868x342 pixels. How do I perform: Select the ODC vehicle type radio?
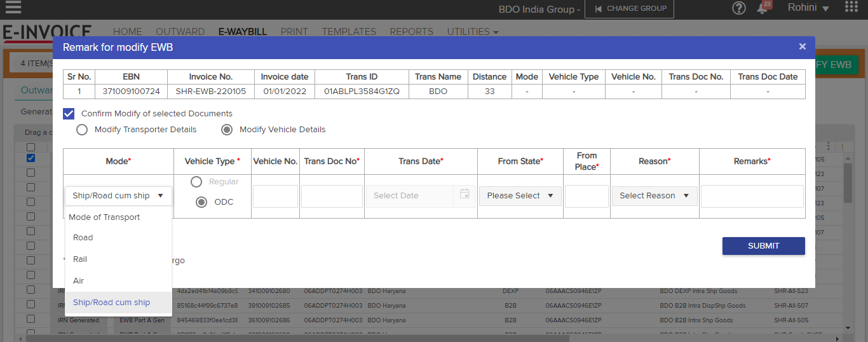(201, 202)
